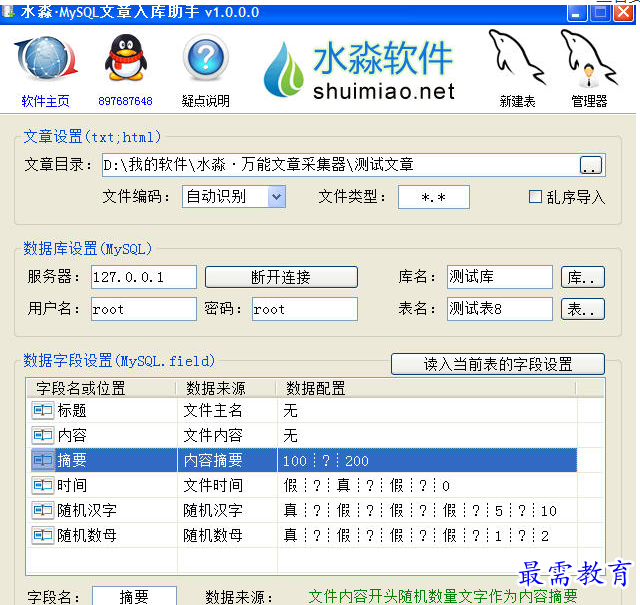Minimize the 水淼 MySQL window

[577, 13]
